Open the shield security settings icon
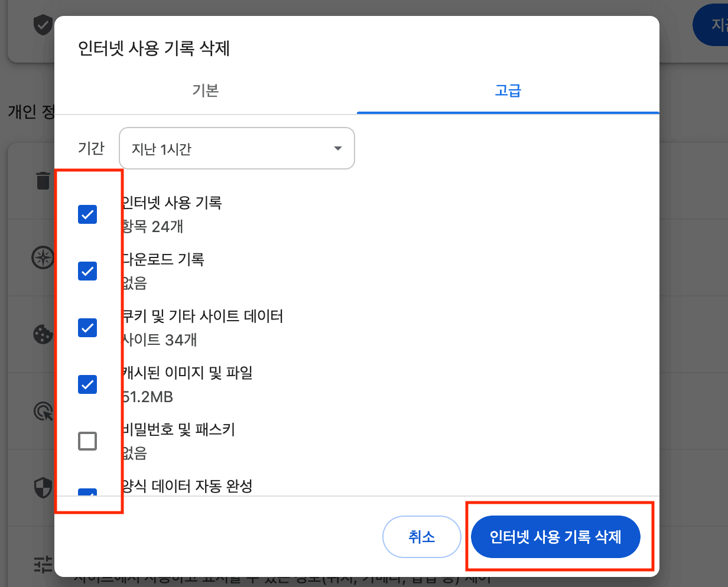 [x=42, y=488]
